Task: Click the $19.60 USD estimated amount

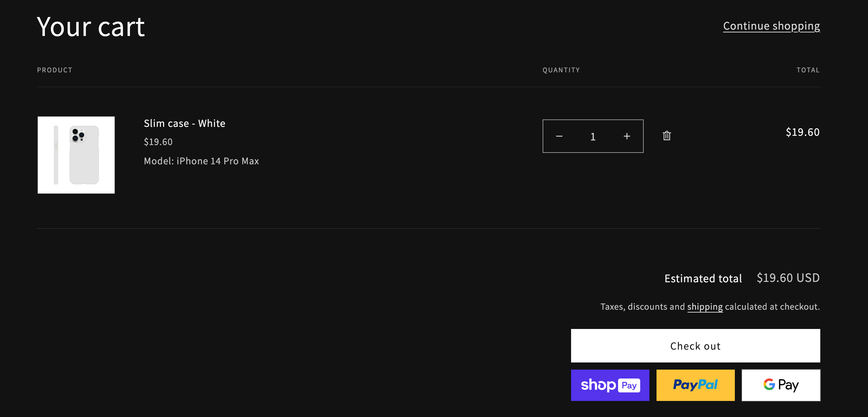Action: [x=788, y=278]
